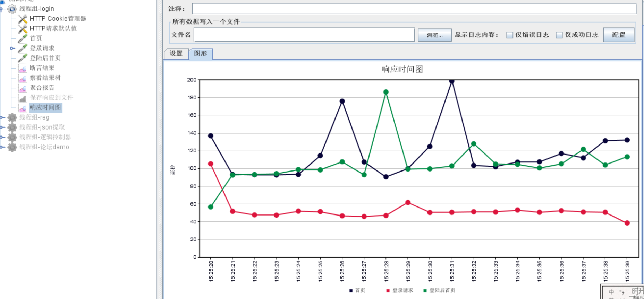Select 登录请求 in the tree
The width and height of the screenshot is (644, 299).
42,48
